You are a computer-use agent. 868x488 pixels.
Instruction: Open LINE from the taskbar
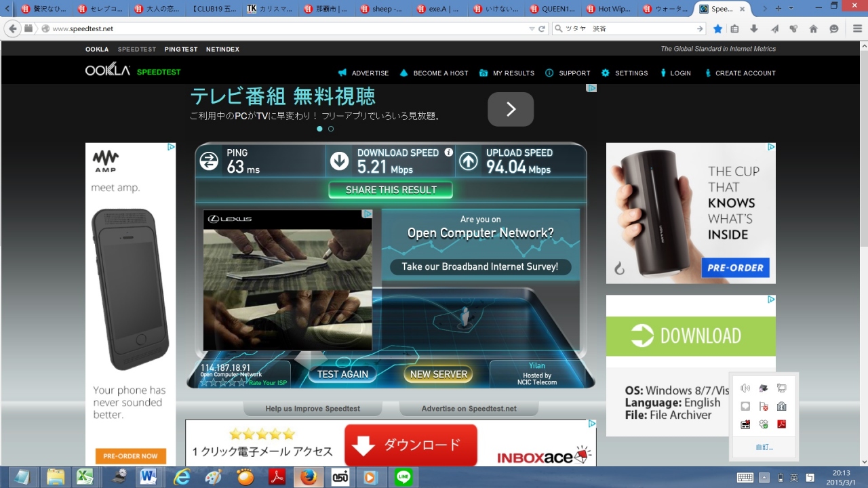404,476
